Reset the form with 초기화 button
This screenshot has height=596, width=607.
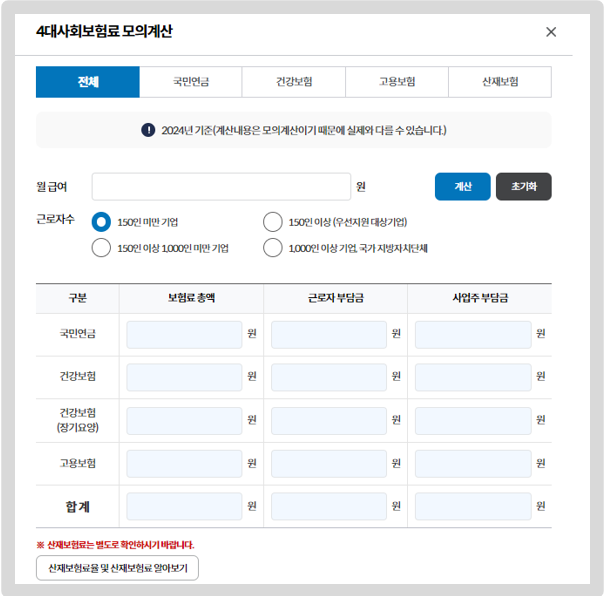pos(524,187)
